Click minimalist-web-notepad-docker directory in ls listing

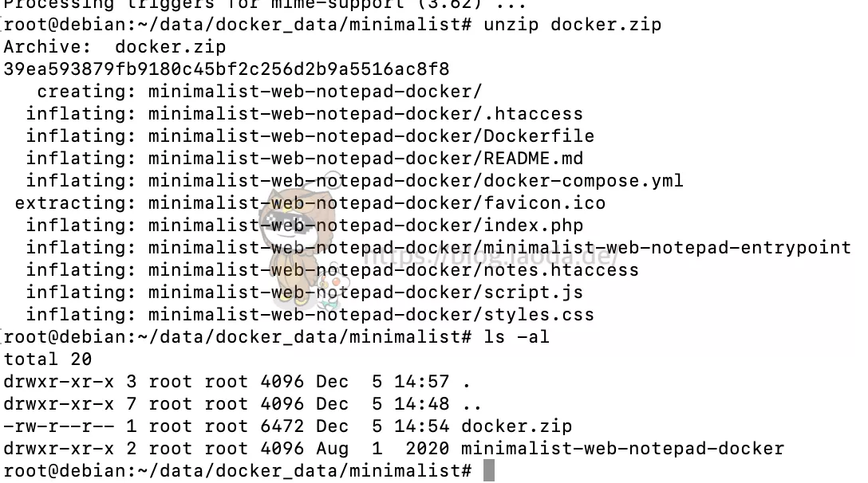622,448
